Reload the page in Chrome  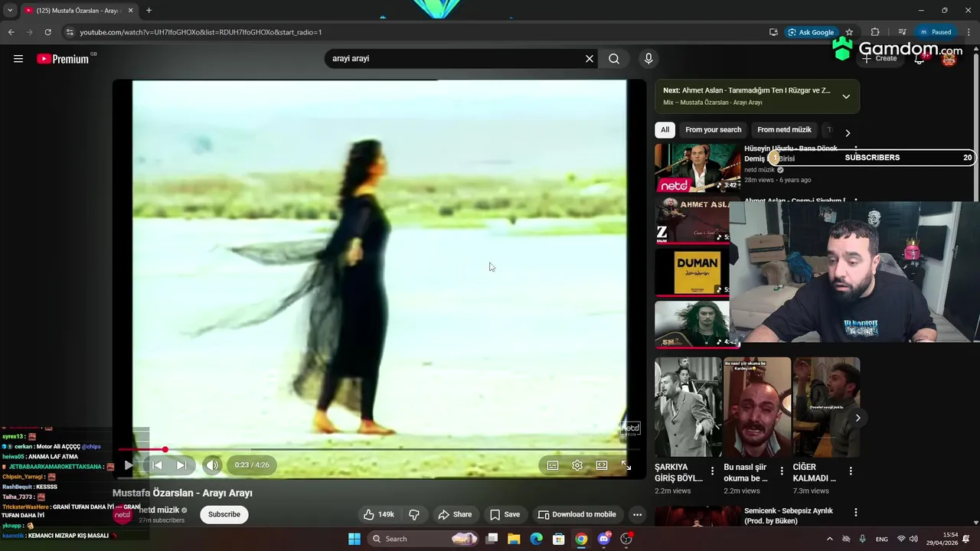(x=47, y=32)
